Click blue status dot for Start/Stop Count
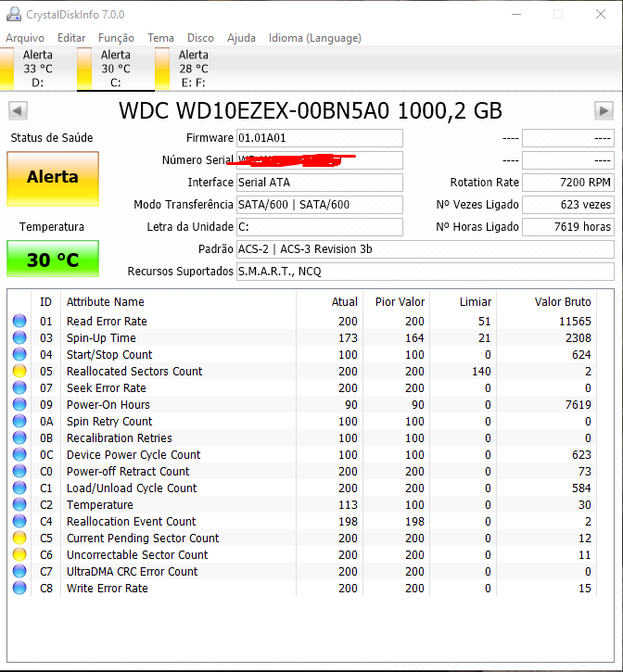Screen dimensions: 623x672 19,354
